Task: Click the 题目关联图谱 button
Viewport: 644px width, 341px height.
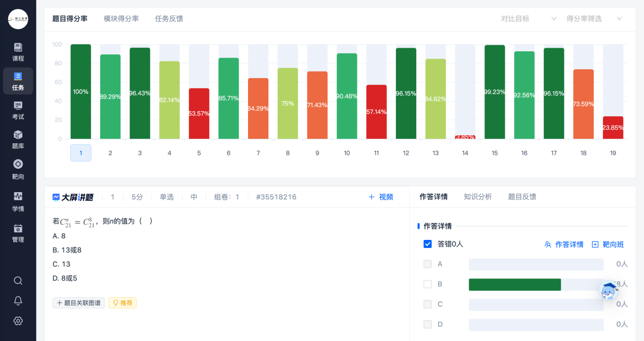Action: 79,303
